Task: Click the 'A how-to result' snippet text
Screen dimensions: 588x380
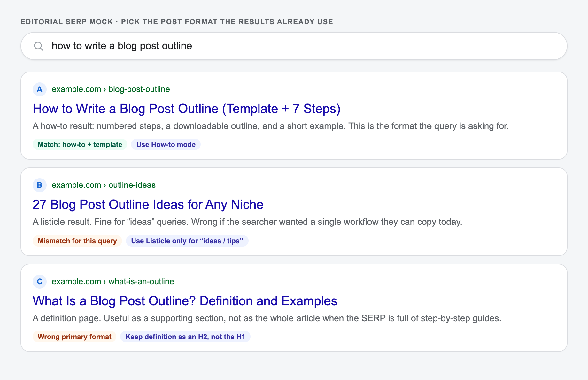Action: (271, 126)
